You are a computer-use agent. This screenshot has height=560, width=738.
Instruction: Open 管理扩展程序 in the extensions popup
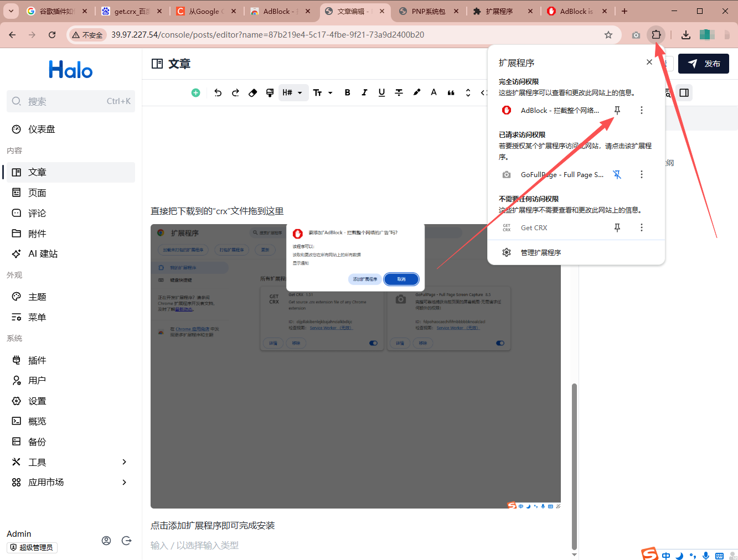(x=540, y=253)
